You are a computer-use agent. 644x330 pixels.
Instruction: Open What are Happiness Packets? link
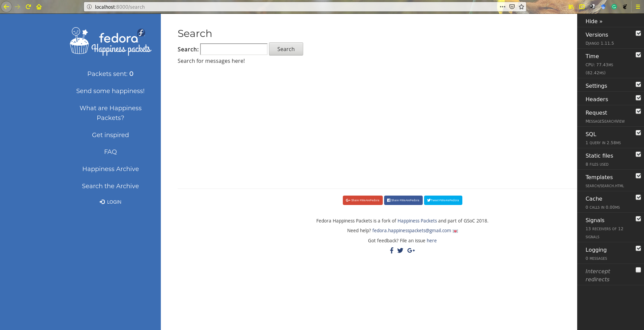coord(110,113)
